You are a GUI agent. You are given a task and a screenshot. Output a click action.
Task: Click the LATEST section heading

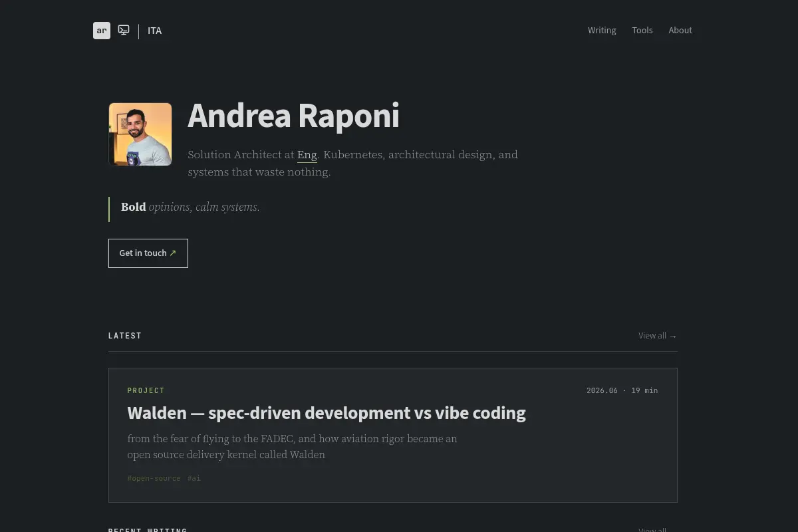point(125,336)
